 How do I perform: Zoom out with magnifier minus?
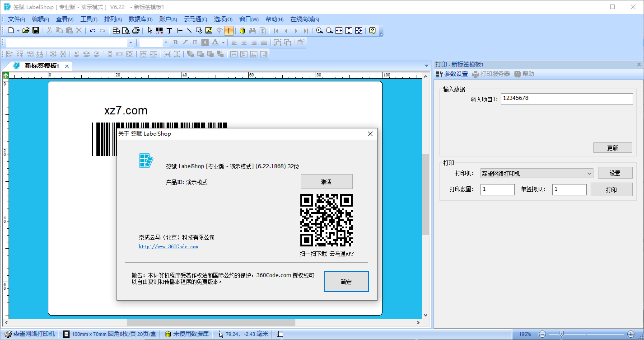(x=329, y=31)
